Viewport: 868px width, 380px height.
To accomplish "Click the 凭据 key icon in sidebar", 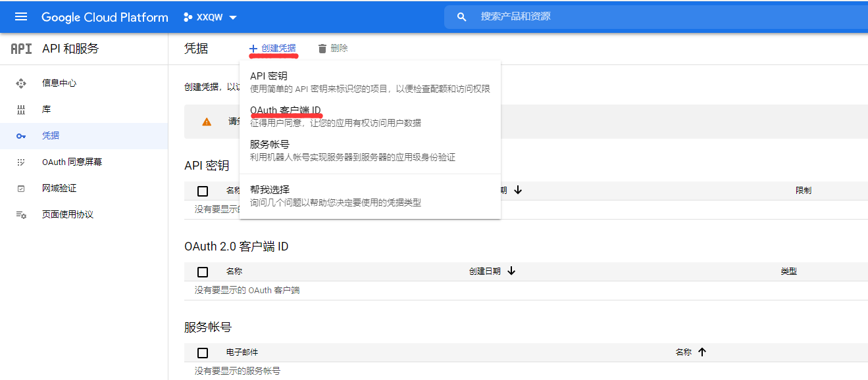I will pyautogui.click(x=22, y=135).
